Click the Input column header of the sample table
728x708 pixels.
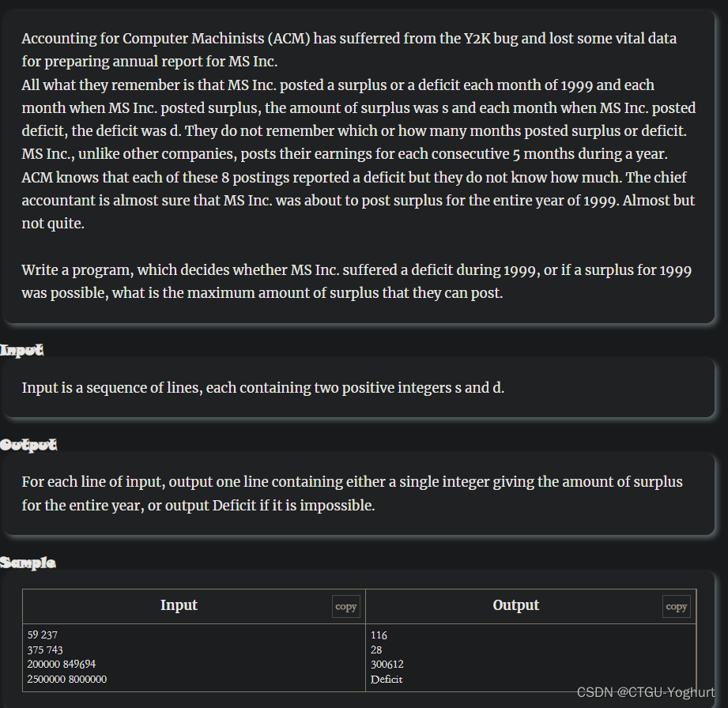point(179,605)
